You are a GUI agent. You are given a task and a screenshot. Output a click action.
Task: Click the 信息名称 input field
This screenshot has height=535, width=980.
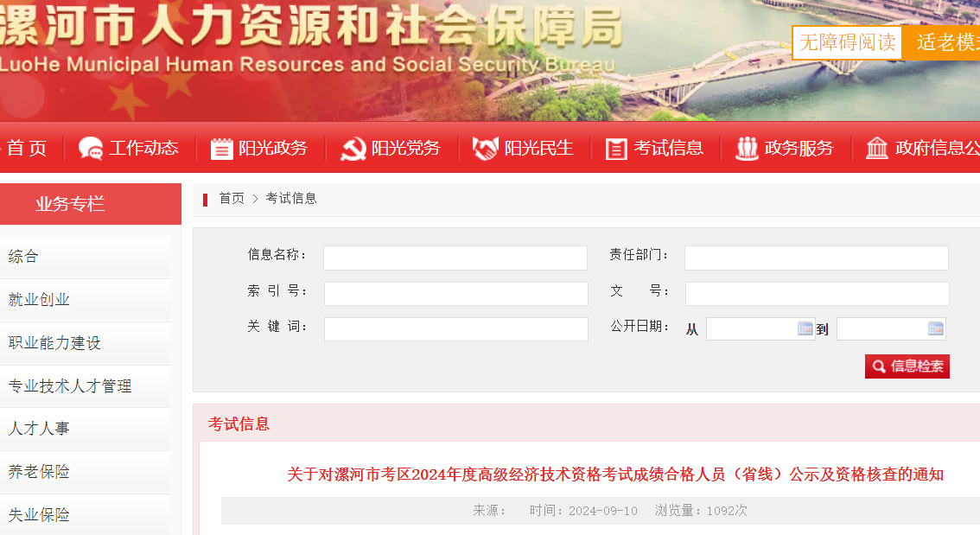[455, 258]
